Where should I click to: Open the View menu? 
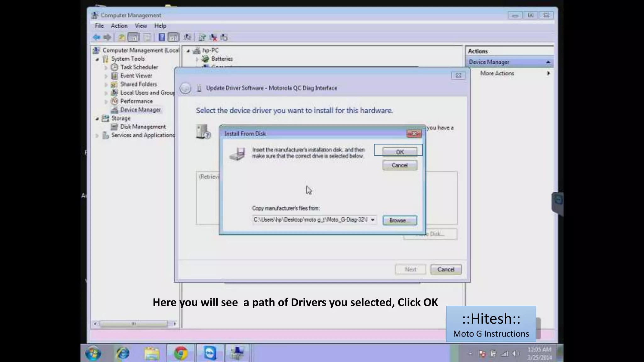coord(141,26)
